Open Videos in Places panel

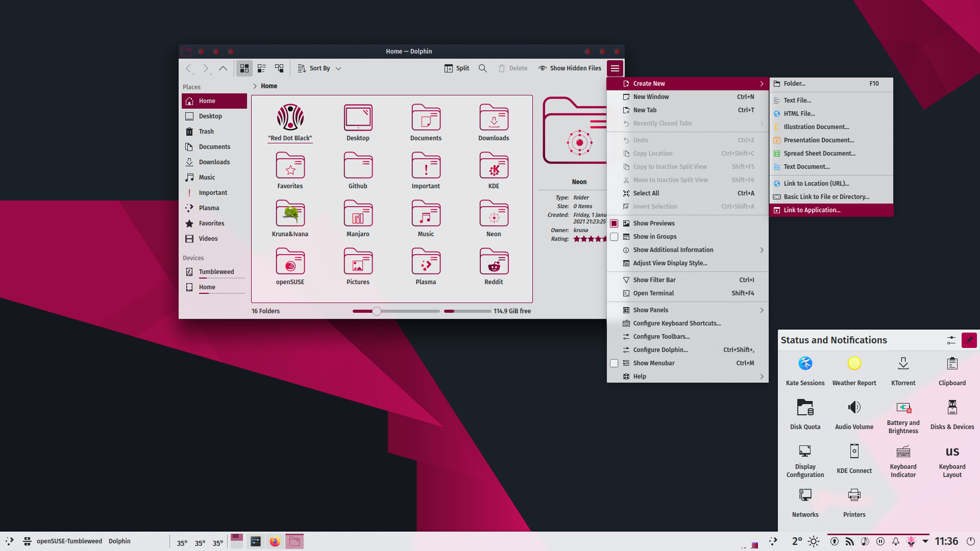coord(214,239)
